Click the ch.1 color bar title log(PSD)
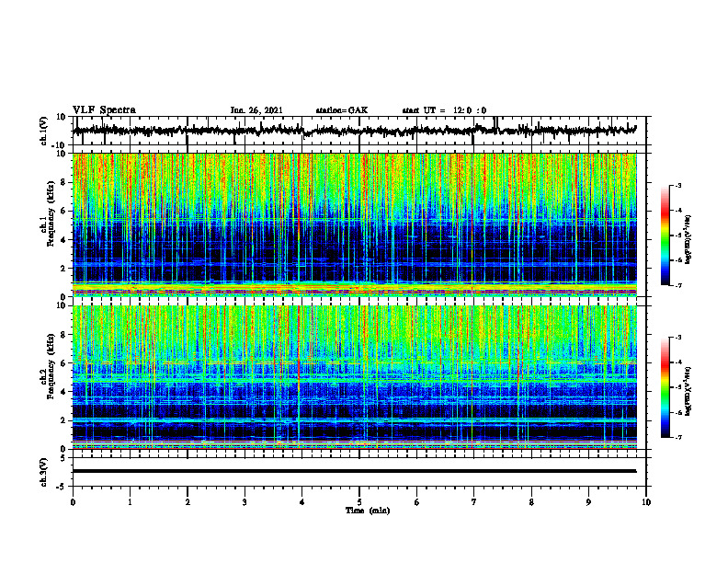This screenshot has width=728, height=563. coord(688,239)
